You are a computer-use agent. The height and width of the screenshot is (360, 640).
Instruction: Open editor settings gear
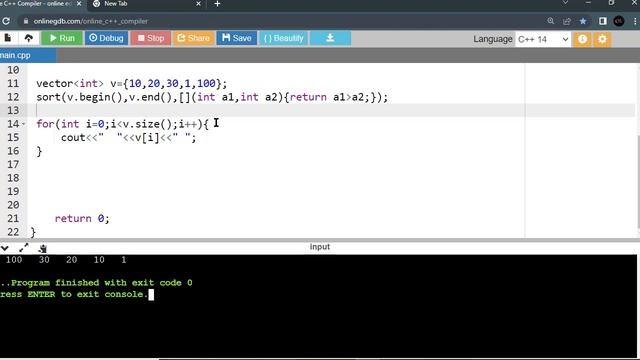[x=602, y=39]
